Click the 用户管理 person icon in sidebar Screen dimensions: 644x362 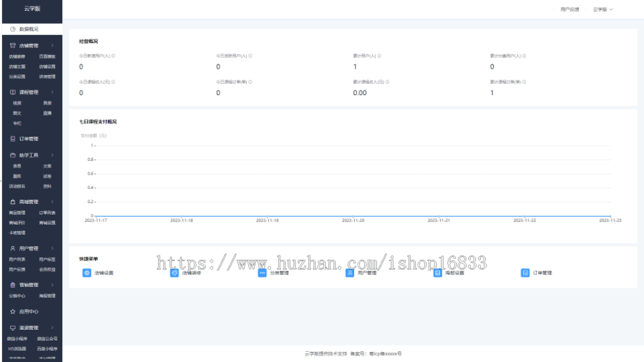click(13, 248)
